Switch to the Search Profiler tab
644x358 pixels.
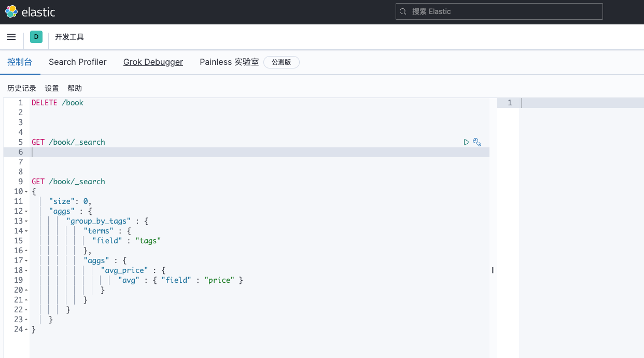coord(78,62)
